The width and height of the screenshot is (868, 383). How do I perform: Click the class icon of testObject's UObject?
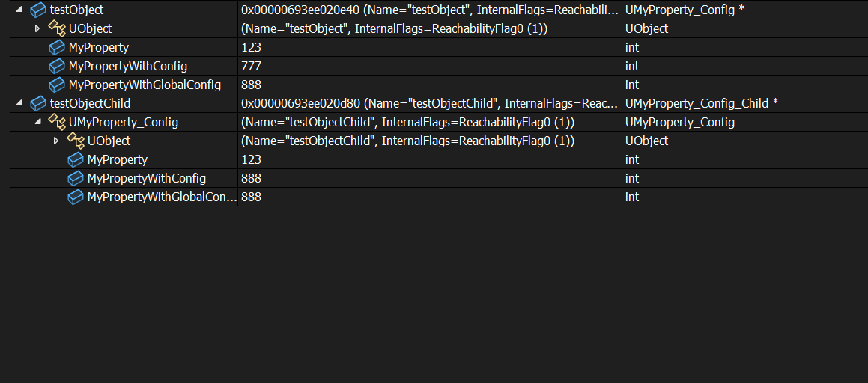57,28
